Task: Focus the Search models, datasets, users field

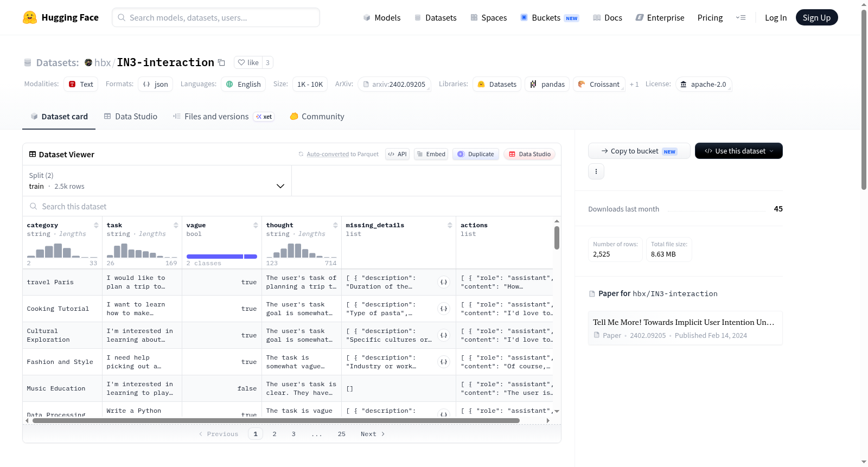Action: coord(216,17)
